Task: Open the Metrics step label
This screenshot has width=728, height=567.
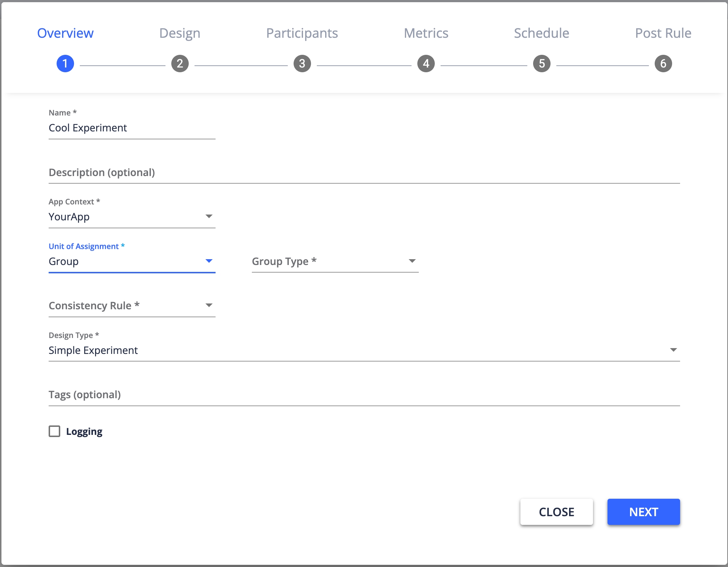Action: 426,33
